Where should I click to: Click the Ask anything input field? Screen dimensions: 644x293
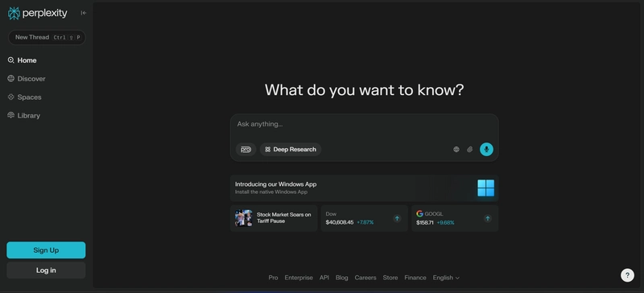pyautogui.click(x=365, y=124)
